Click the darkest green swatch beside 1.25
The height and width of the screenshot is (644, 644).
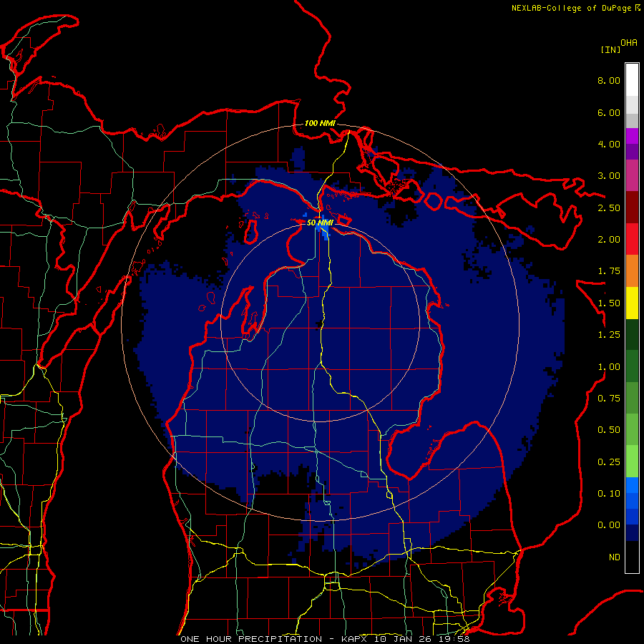[x=632, y=335]
